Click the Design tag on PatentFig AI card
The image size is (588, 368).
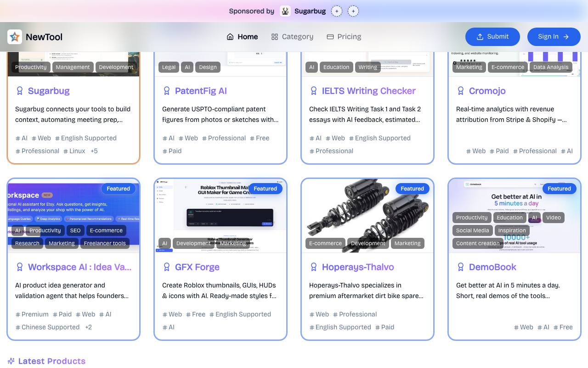coord(208,67)
